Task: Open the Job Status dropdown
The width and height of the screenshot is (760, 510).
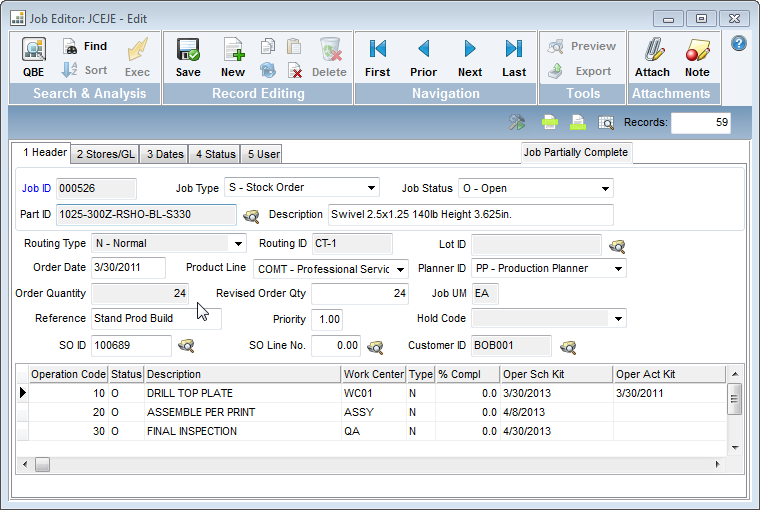Action: [605, 189]
